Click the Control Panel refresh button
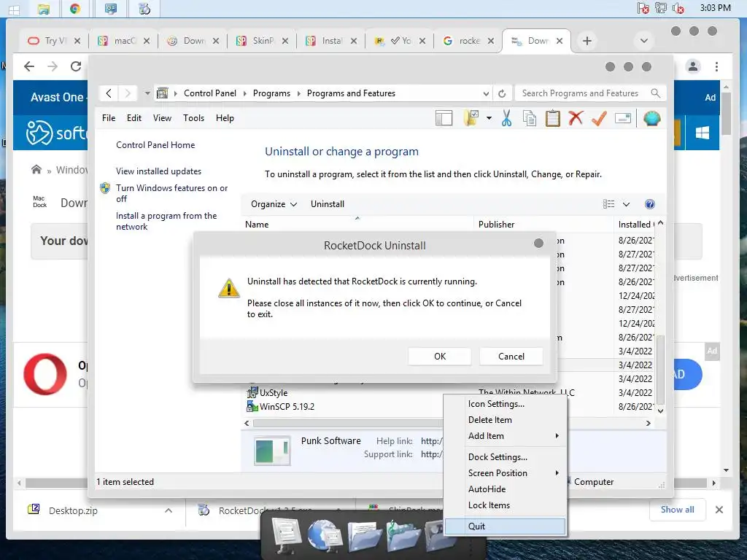The image size is (747, 560). click(502, 93)
